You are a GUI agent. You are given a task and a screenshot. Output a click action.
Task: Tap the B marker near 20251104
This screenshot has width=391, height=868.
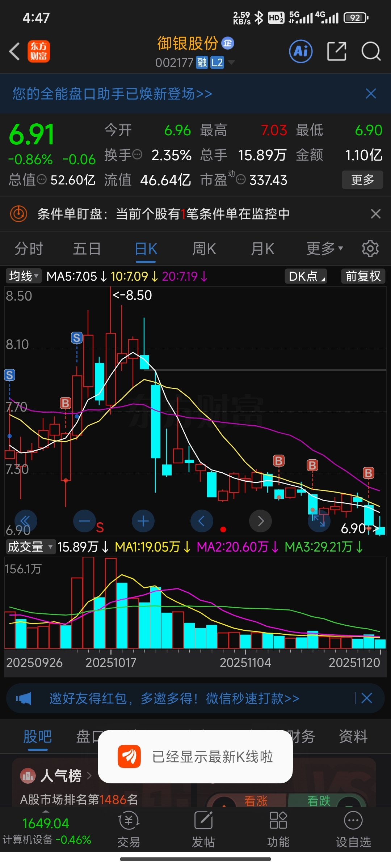(x=278, y=461)
